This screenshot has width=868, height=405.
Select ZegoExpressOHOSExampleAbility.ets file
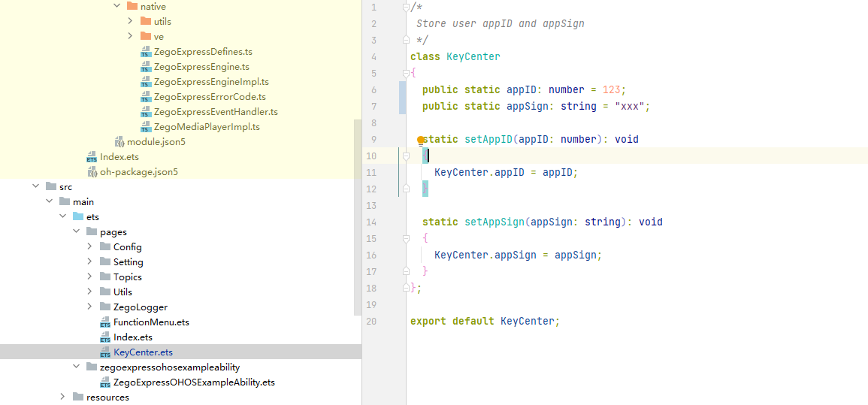194,382
